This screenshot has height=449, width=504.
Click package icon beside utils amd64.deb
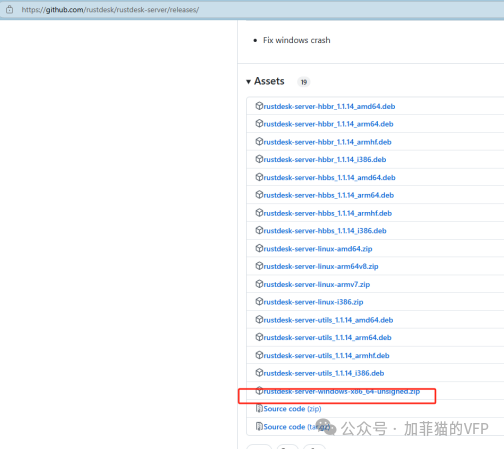259,320
